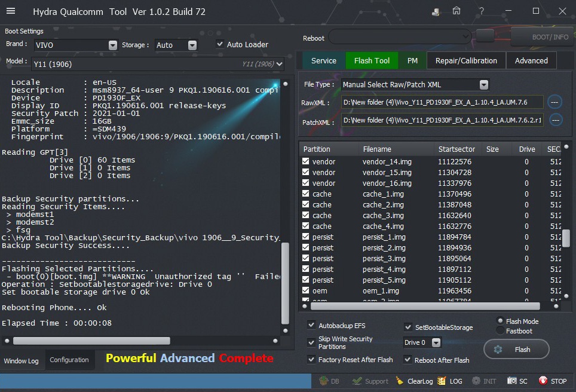The height and width of the screenshot is (392, 576).
Task: Open the Advanced tab
Action: (x=531, y=60)
